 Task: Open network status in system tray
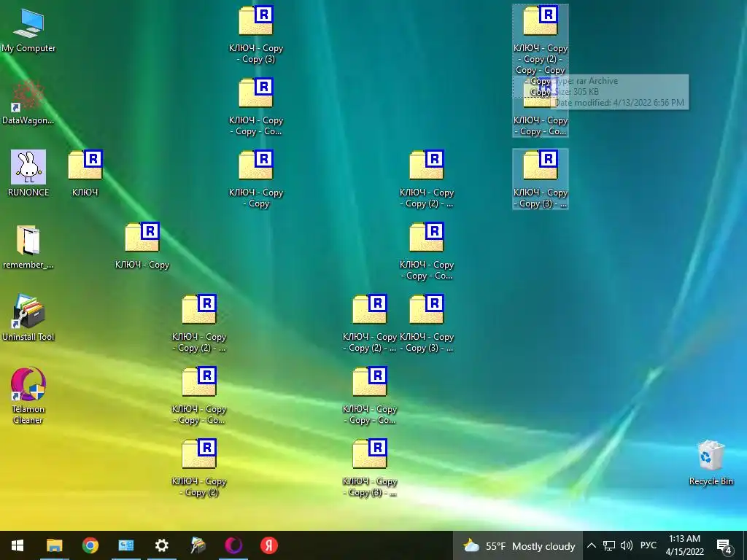pos(609,545)
